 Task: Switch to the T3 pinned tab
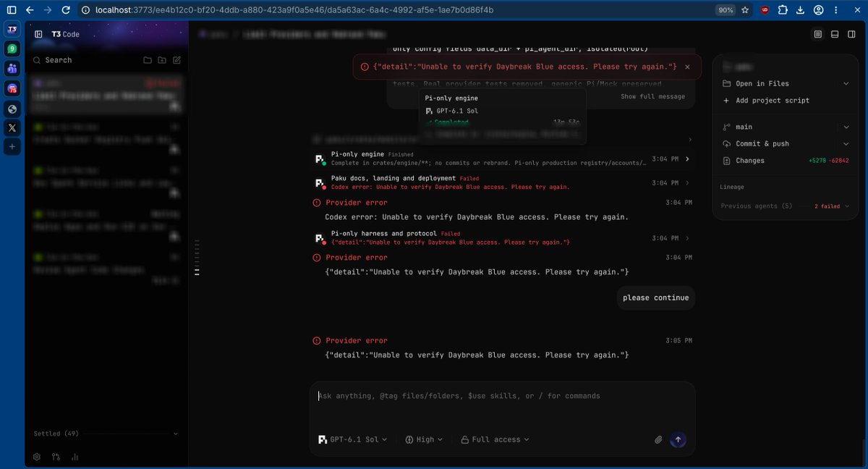coord(12,30)
